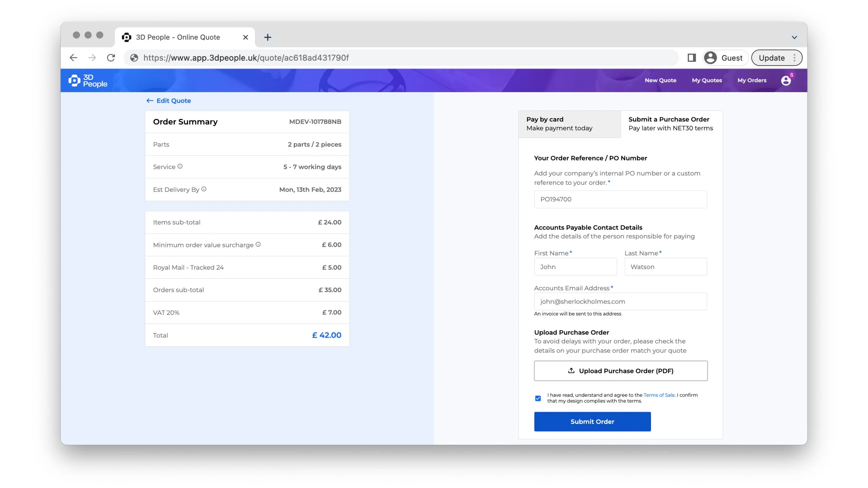868x488 pixels.
Task: Select My Quotes in the navigation bar
Action: coord(707,80)
